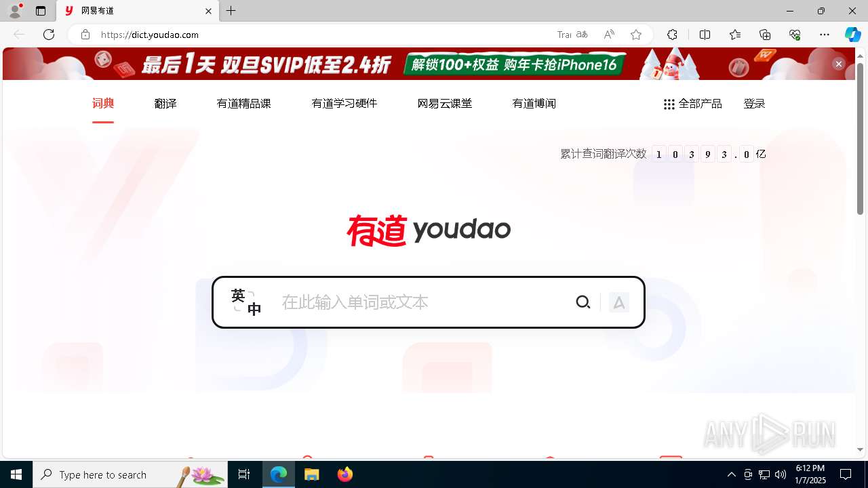The image size is (868, 488).
Task: Toggle Read aloud icon in address bar
Action: point(609,35)
